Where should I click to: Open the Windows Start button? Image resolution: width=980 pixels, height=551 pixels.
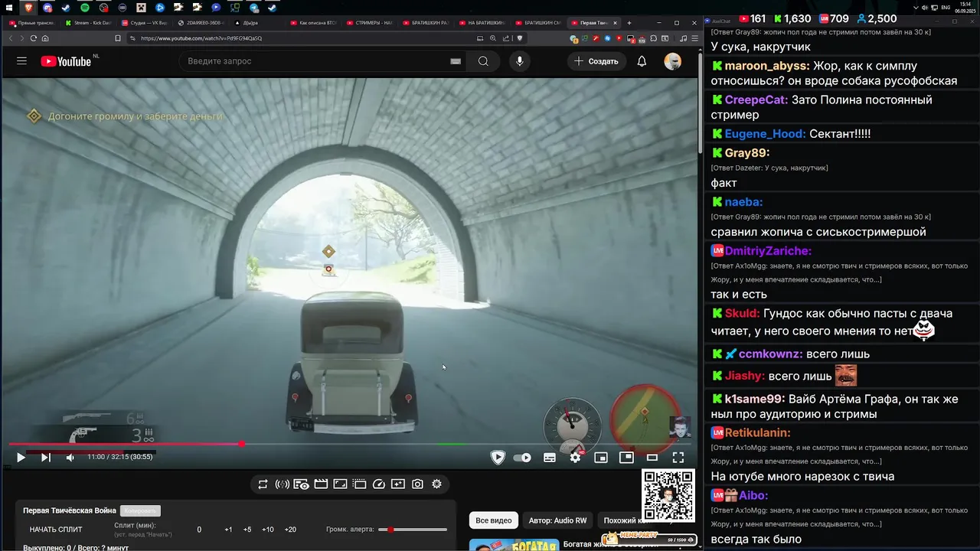(8, 8)
